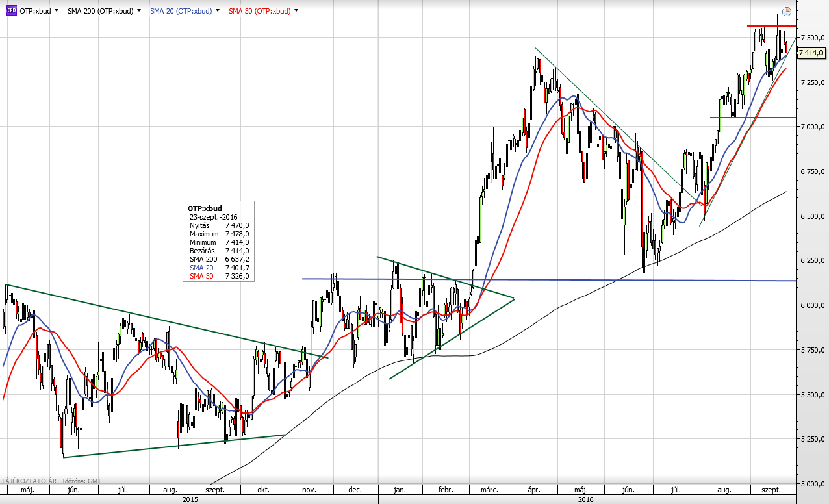Click the 6 250,0 price axis label
The height and width of the screenshot is (504, 829).
[x=813, y=261]
